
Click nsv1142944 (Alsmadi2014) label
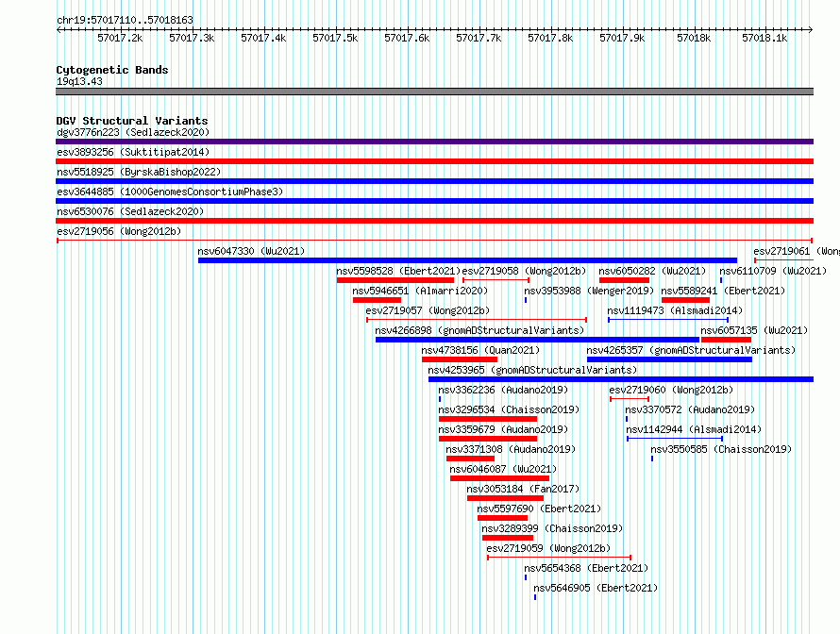coord(694,429)
